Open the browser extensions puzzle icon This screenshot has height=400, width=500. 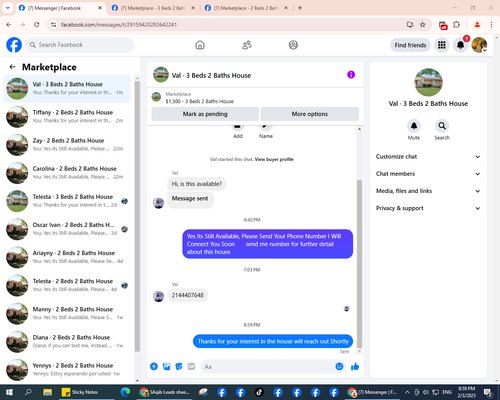(457, 25)
